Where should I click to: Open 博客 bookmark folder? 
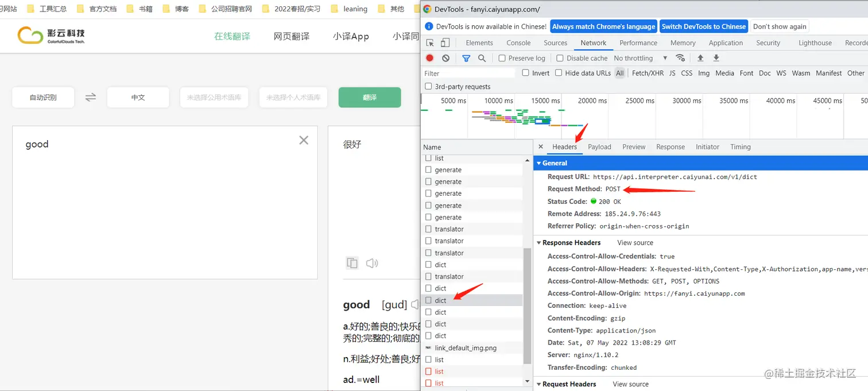coord(176,9)
